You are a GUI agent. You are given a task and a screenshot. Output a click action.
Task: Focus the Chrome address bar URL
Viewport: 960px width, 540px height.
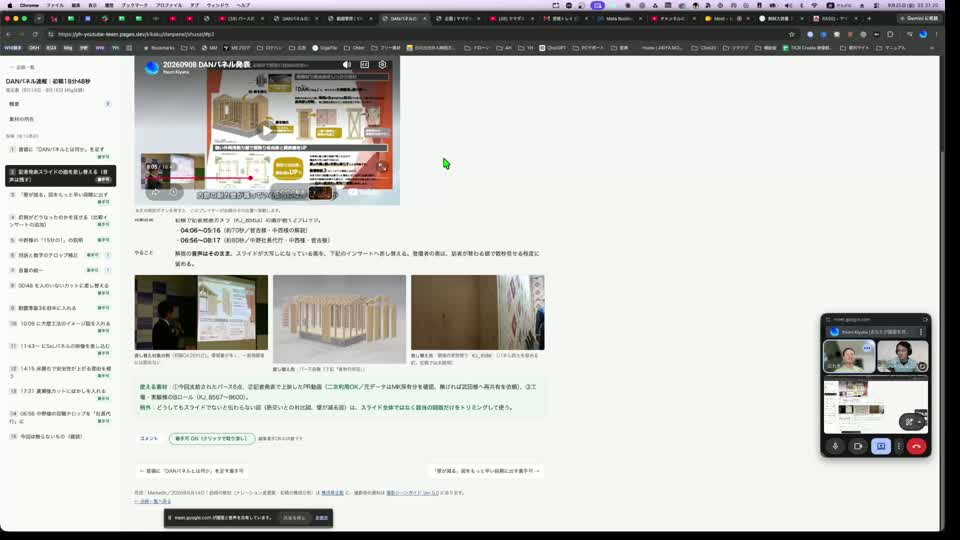[x=136, y=34]
